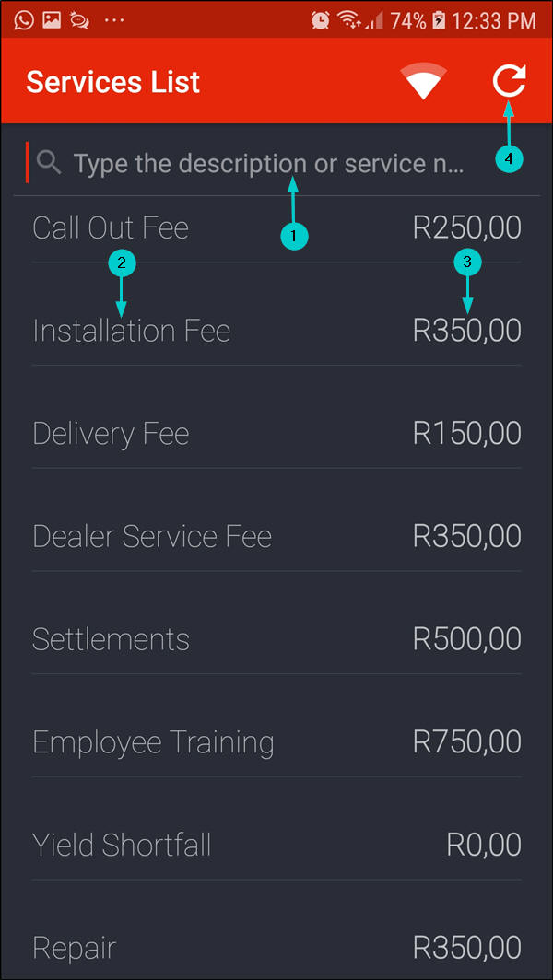Tap the gallery image notification icon

[x=52, y=19]
